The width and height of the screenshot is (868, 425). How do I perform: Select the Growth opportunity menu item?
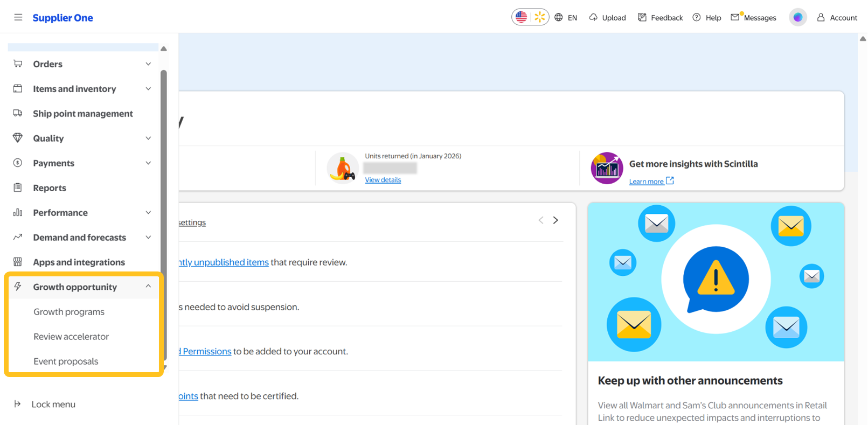pos(75,287)
